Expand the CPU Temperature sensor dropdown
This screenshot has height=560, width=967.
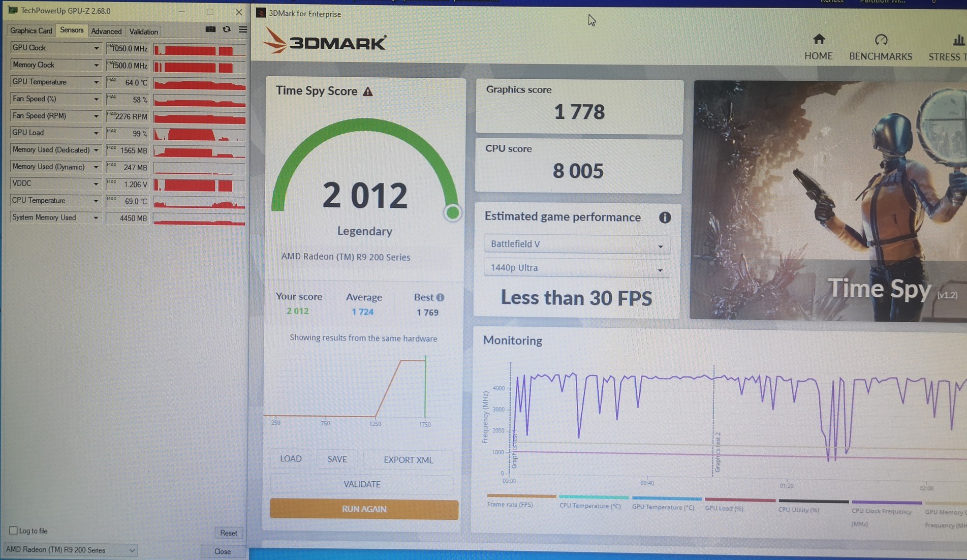tap(96, 201)
